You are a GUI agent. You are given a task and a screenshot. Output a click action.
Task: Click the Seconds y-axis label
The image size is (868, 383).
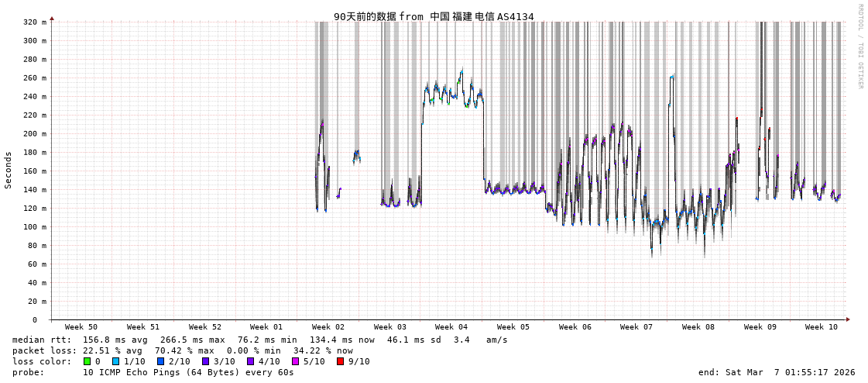click(x=9, y=171)
